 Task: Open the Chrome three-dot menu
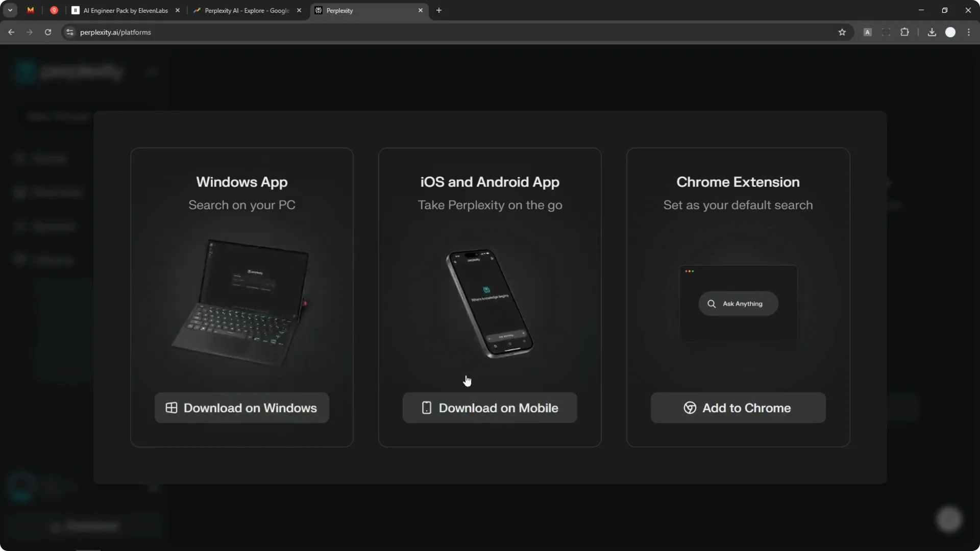(969, 32)
